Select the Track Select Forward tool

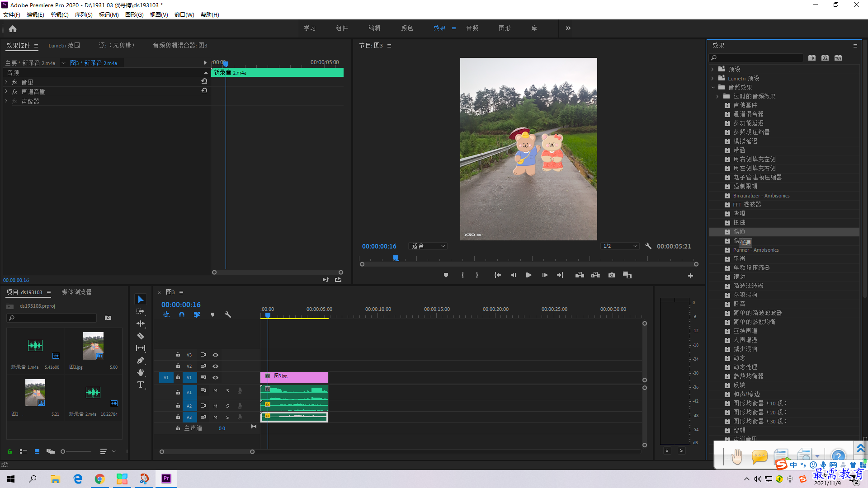tap(141, 311)
